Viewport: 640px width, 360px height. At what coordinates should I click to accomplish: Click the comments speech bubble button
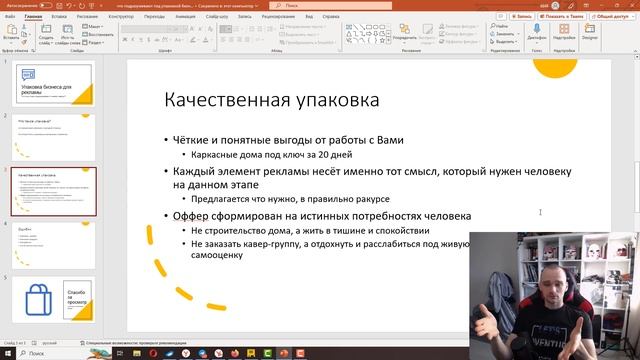501,16
